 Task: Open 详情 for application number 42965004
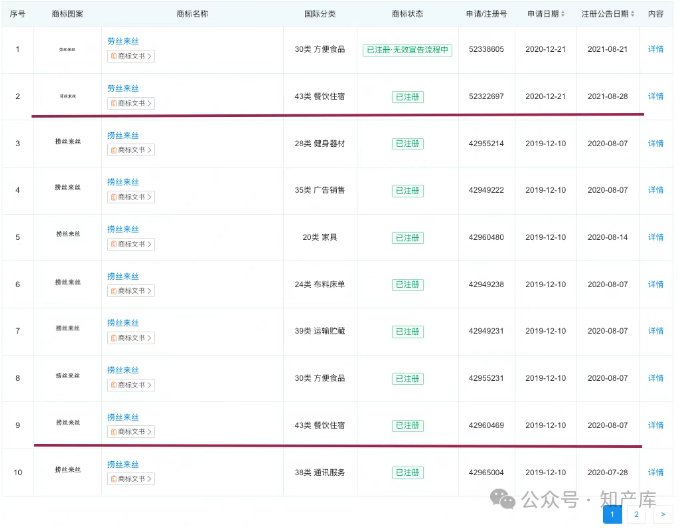(656, 472)
